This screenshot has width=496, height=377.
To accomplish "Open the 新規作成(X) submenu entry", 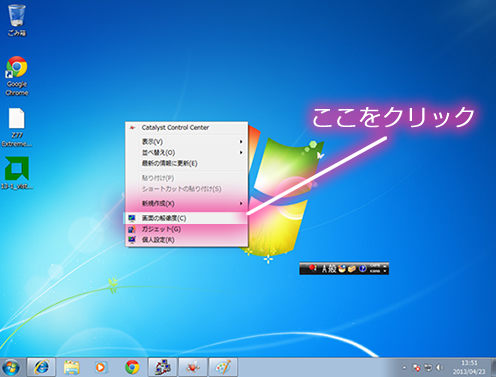I will click(186, 203).
